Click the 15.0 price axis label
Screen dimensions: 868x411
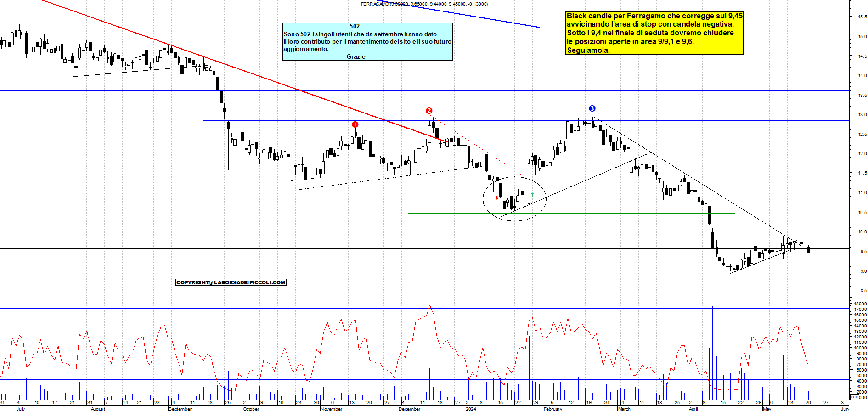[x=862, y=37]
